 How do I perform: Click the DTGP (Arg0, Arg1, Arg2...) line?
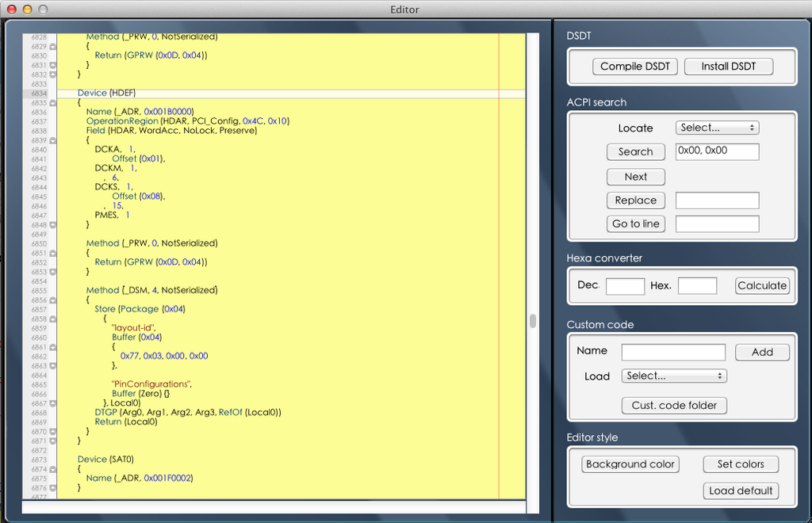pos(188,412)
